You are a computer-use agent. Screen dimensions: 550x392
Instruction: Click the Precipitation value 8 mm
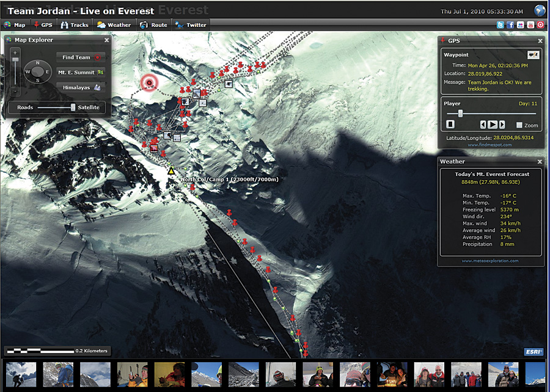pos(507,244)
